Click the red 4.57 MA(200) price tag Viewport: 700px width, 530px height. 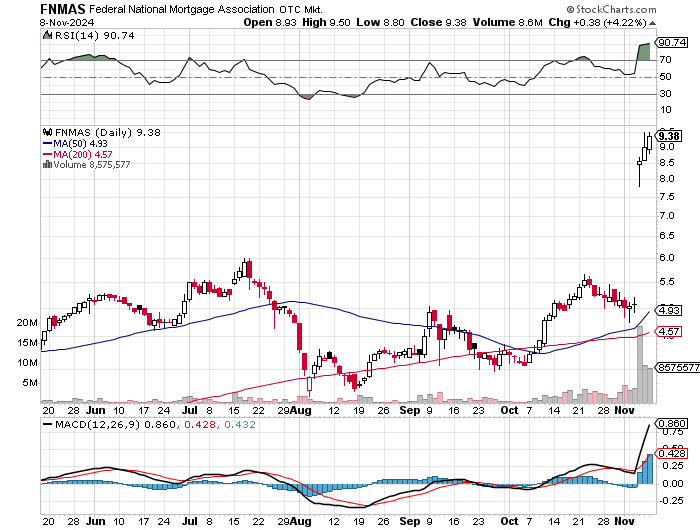point(669,331)
